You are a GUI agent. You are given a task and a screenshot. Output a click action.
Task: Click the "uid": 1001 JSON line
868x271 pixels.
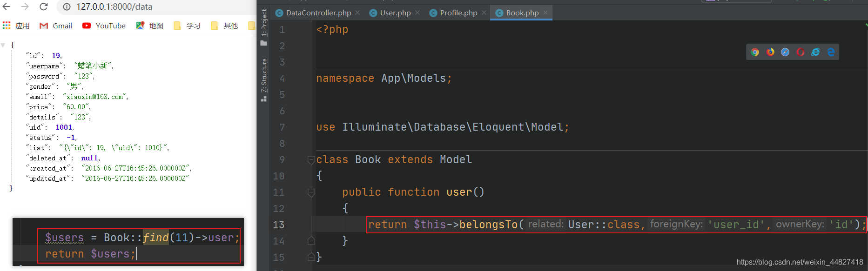coord(50,127)
